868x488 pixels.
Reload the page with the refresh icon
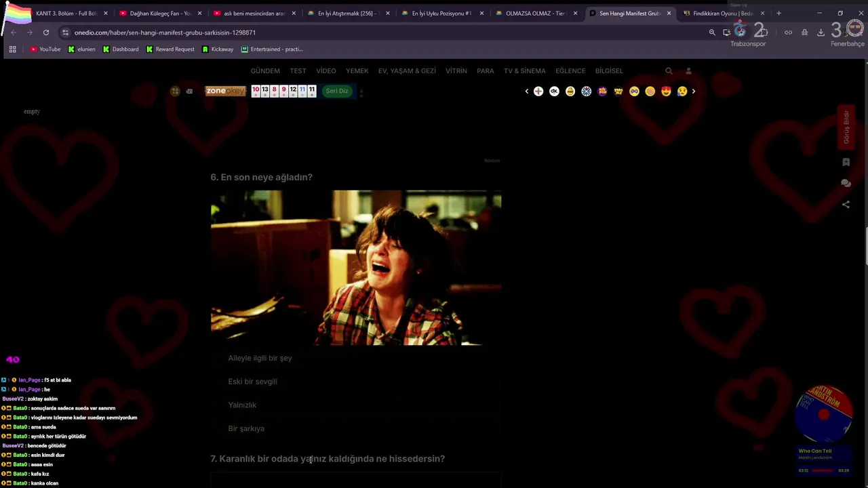tap(45, 33)
